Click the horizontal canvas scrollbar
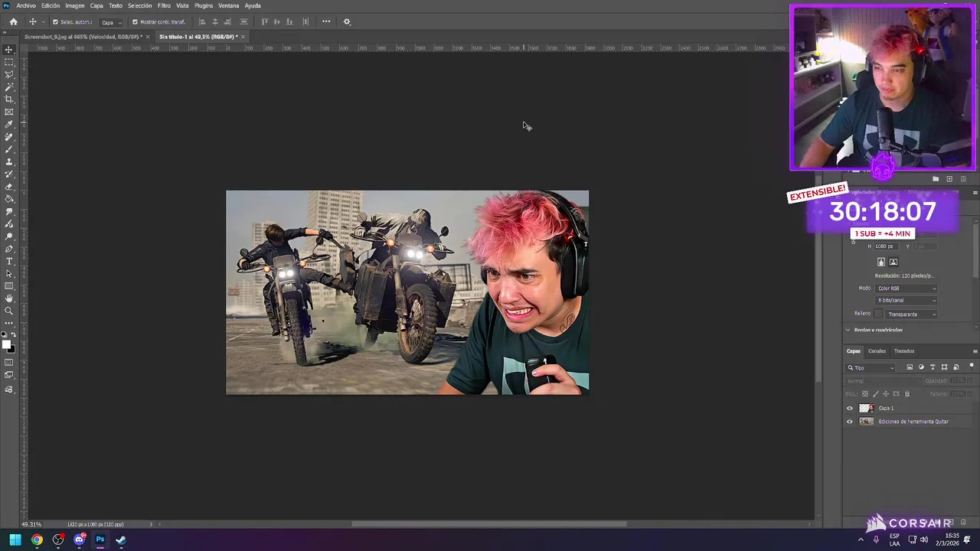Image resolution: width=980 pixels, height=551 pixels. pos(488,524)
